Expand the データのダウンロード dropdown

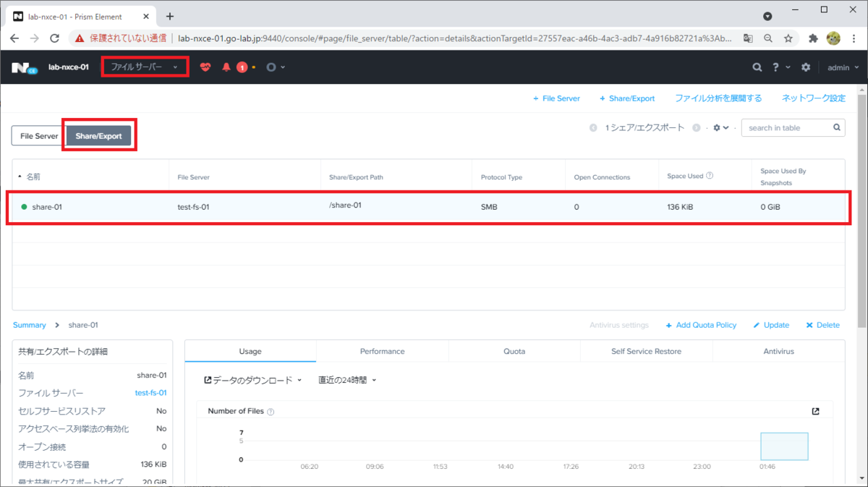click(253, 380)
